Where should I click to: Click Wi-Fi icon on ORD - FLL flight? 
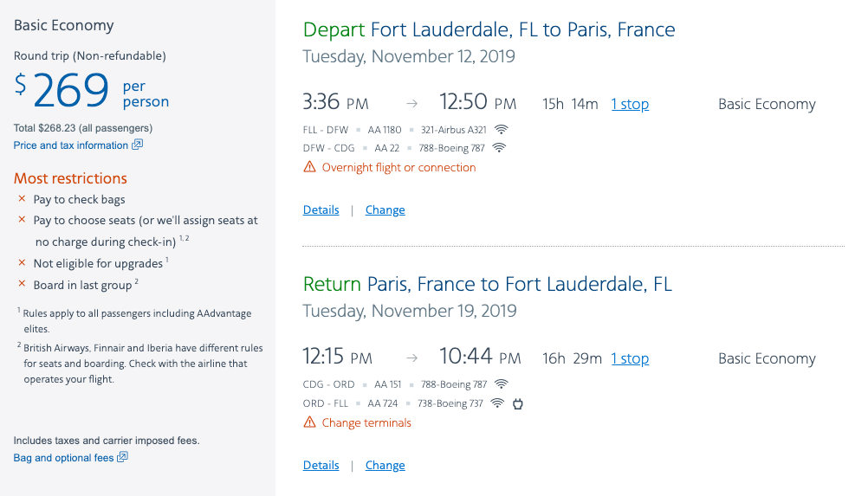pyautogui.click(x=497, y=403)
